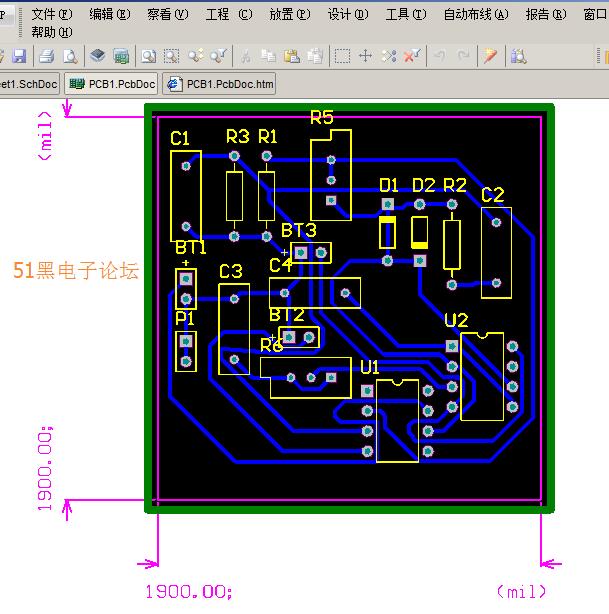609x614 pixels.
Task: Open the 自动布线(A) menu
Action: tap(476, 14)
